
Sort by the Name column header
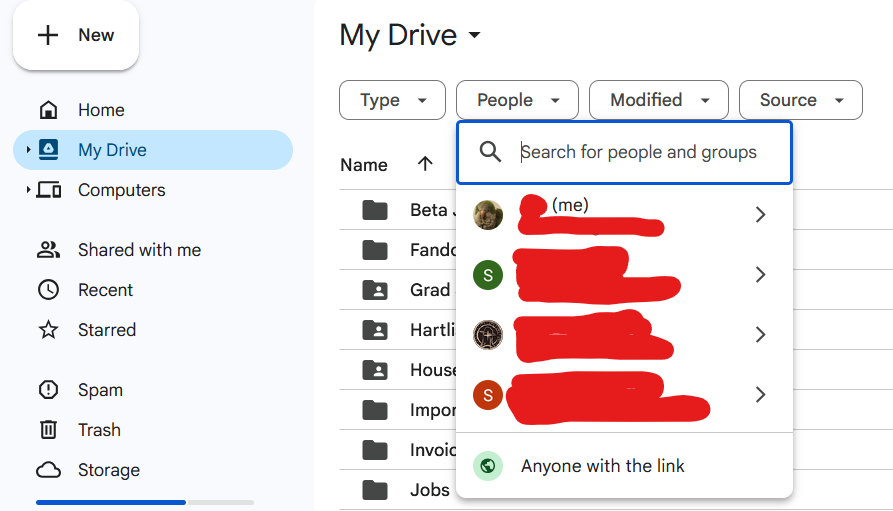click(x=364, y=165)
